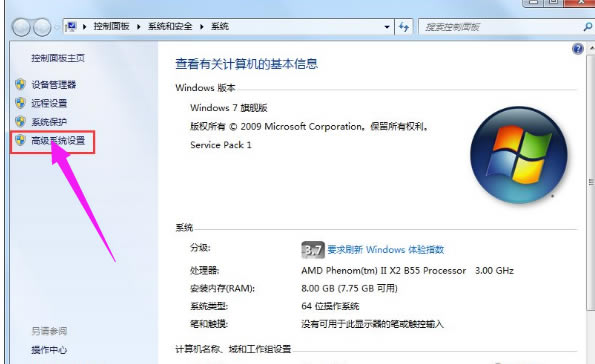
Task: Click 系统类型: label
Action: click(x=209, y=306)
